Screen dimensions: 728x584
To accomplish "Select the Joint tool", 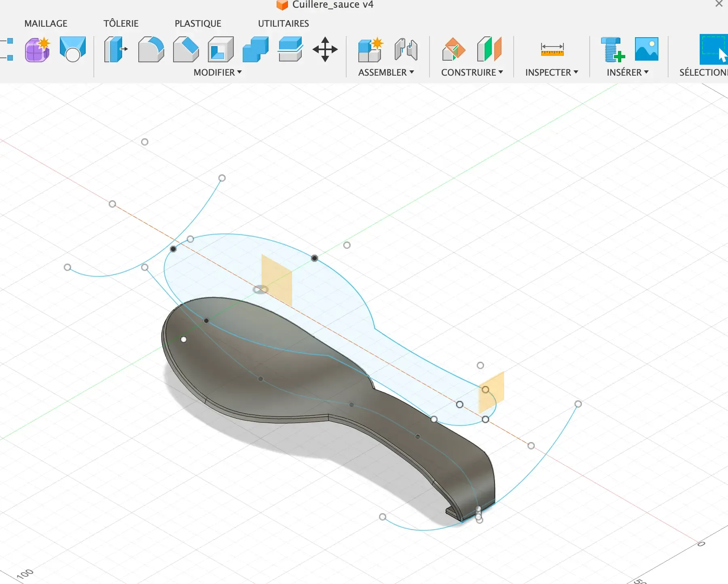I will [406, 49].
